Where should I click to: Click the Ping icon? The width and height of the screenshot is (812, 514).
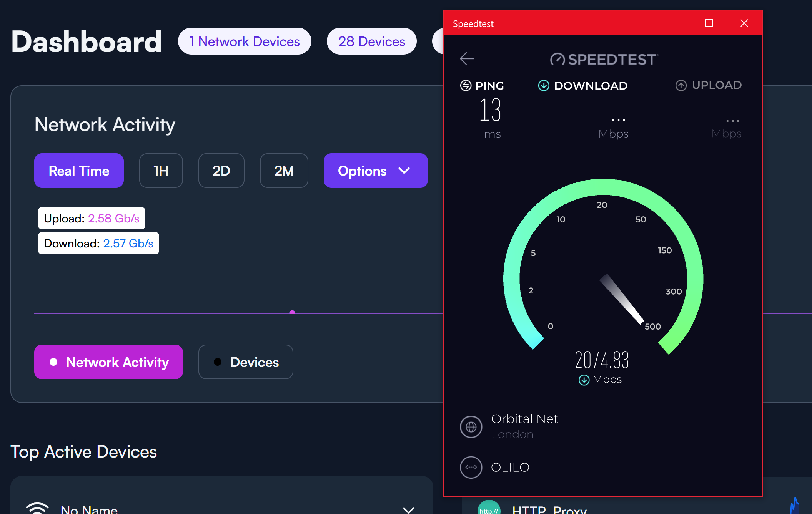466,85
